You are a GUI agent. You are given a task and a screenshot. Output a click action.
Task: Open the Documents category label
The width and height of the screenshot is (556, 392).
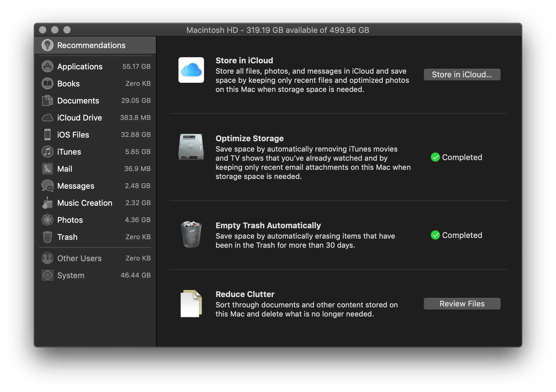click(78, 100)
